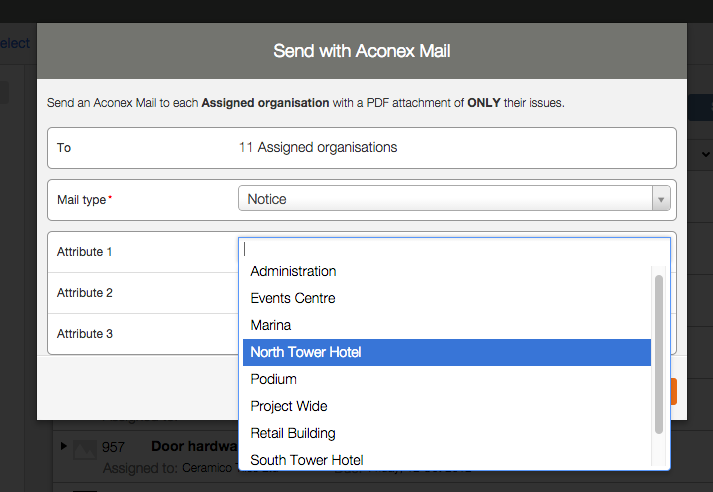The image size is (713, 492).
Task: Open the Mail type dropdown arrow
Action: pos(661,199)
